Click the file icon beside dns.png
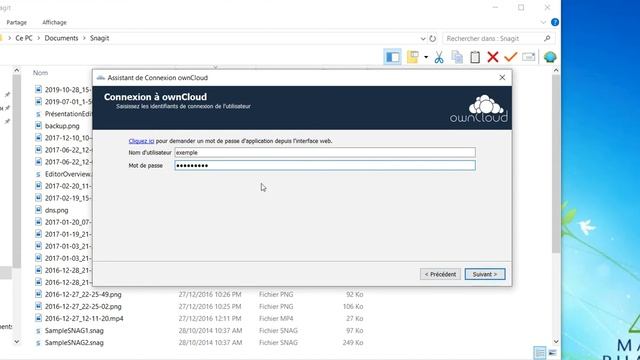Viewport: 640px width, 360px height. (x=38, y=210)
